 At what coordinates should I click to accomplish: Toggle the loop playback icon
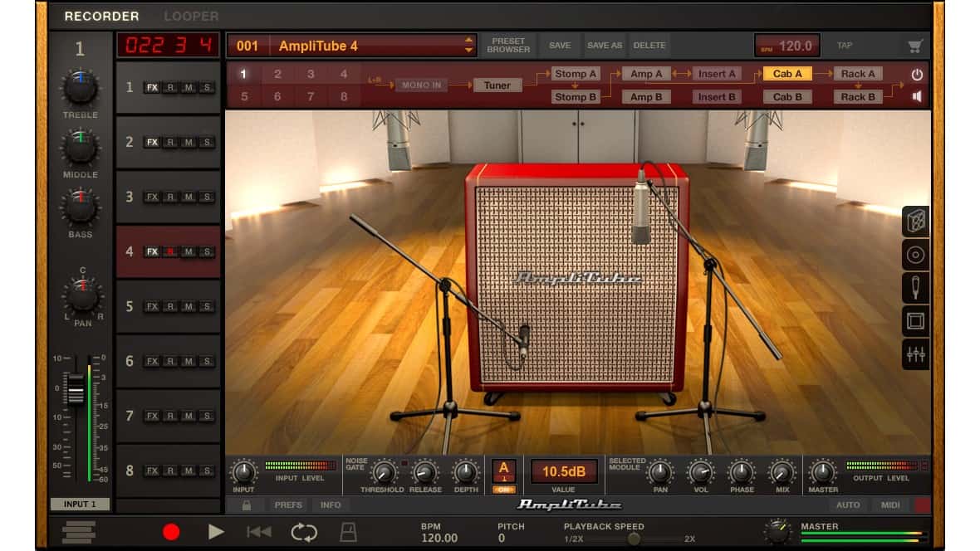[304, 532]
